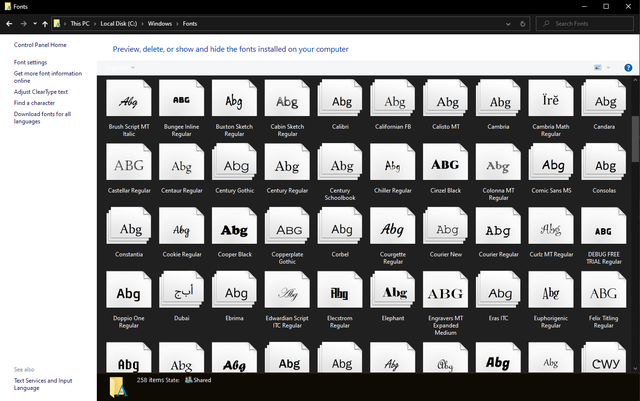640x401 pixels.
Task: Select the Cambria Math Regular font
Action: (551, 98)
